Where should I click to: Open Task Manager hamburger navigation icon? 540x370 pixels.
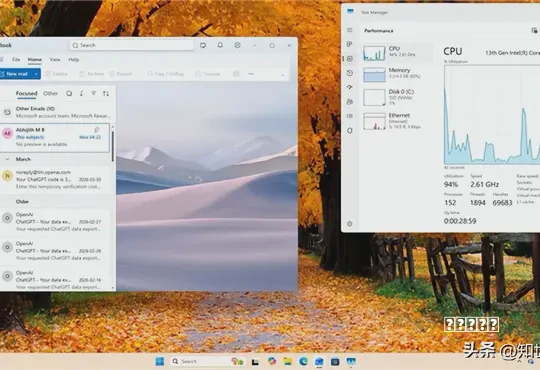(350, 30)
